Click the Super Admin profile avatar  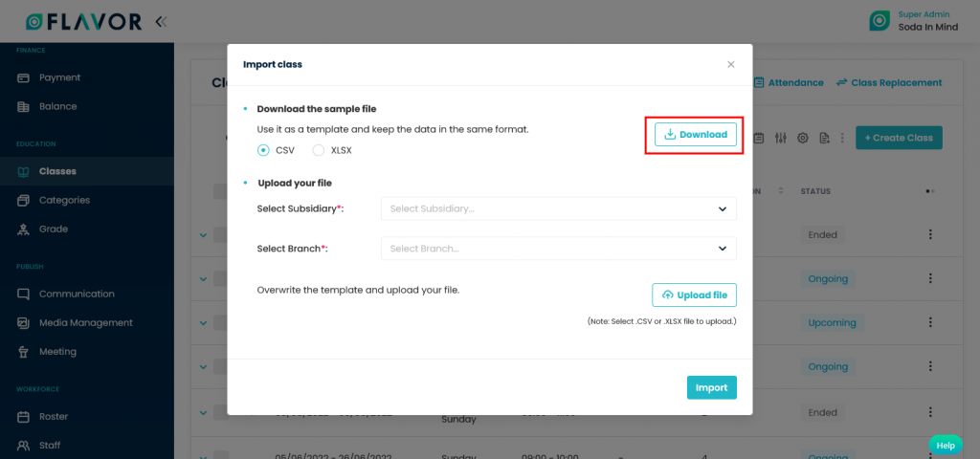(x=880, y=21)
